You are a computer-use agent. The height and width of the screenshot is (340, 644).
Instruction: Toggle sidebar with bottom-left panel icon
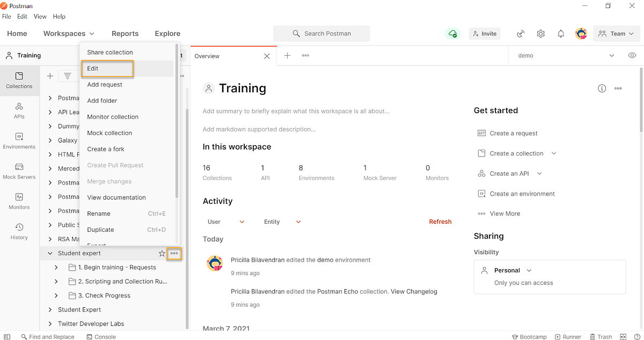coord(7,337)
